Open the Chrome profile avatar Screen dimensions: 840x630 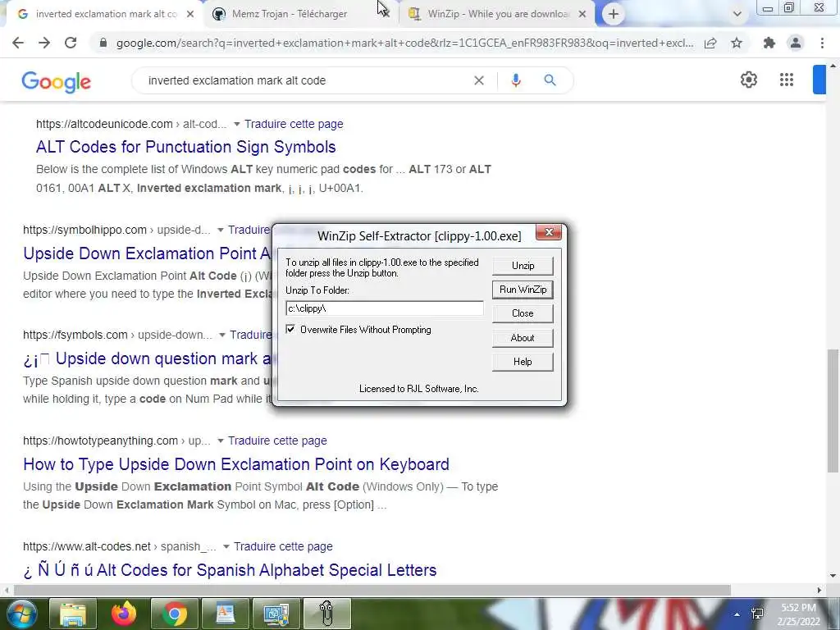796,43
